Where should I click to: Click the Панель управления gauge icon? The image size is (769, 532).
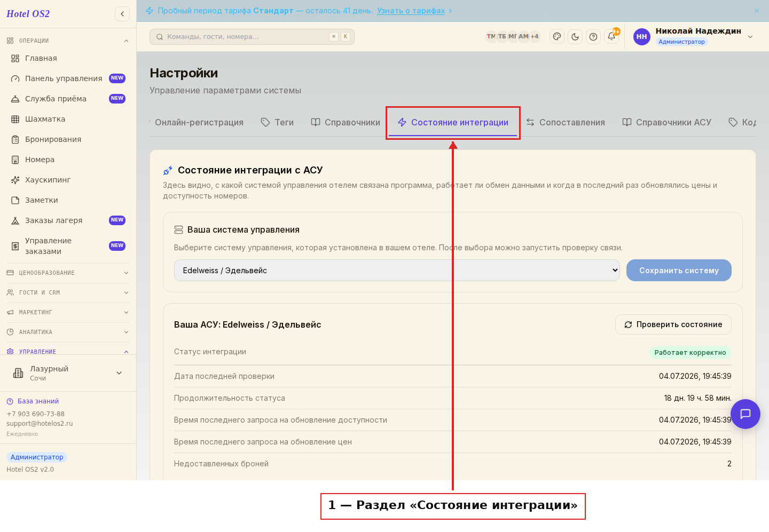click(15, 78)
